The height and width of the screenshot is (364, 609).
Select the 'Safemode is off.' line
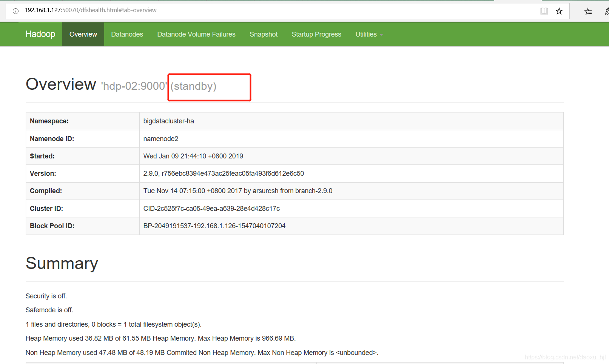point(49,310)
